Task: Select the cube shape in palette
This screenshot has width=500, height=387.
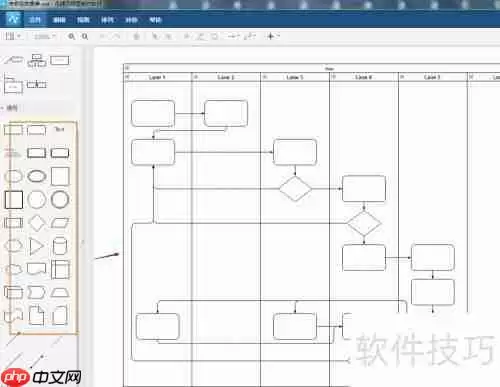Action: coord(13,292)
